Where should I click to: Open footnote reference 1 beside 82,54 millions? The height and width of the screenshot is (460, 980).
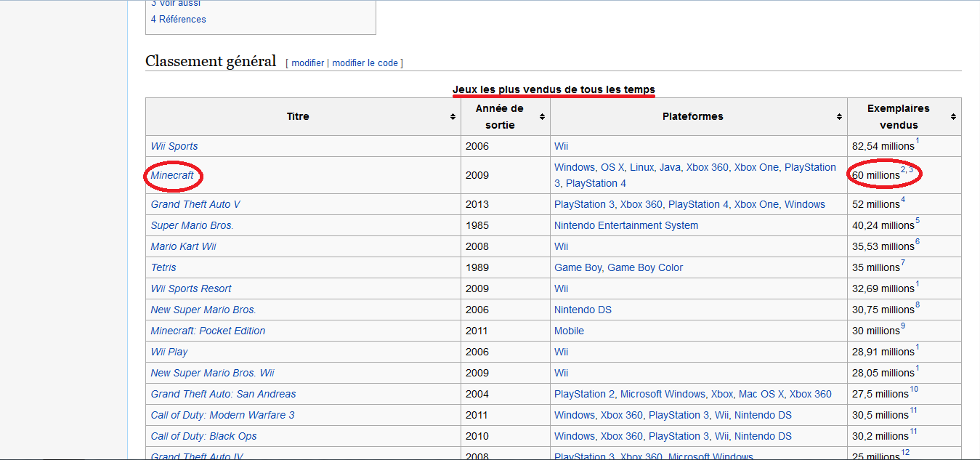[918, 142]
